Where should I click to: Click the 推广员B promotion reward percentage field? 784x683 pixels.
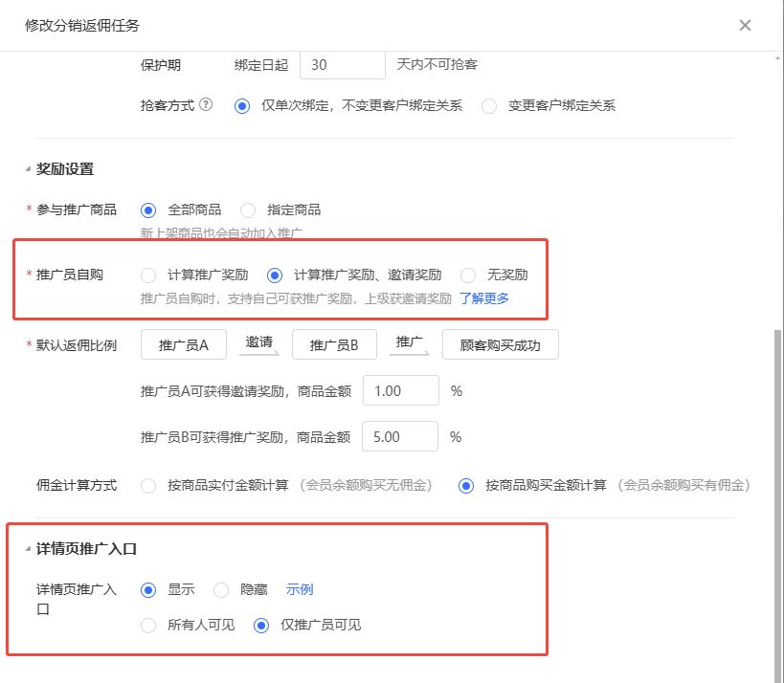400,437
